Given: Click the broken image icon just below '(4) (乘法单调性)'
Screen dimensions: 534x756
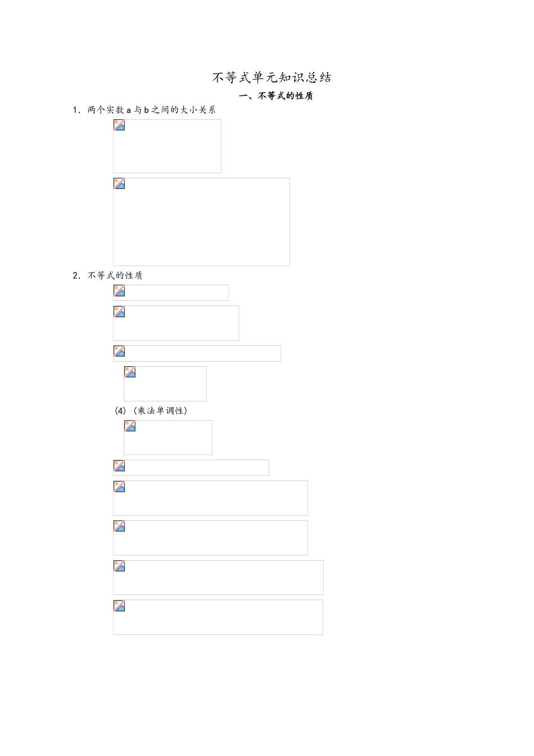Looking at the screenshot, I should tap(130, 426).
